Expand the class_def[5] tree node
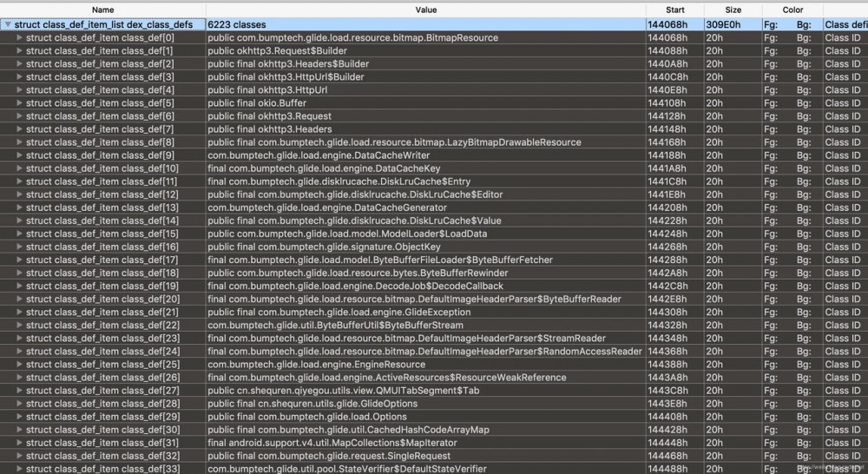 pos(19,103)
